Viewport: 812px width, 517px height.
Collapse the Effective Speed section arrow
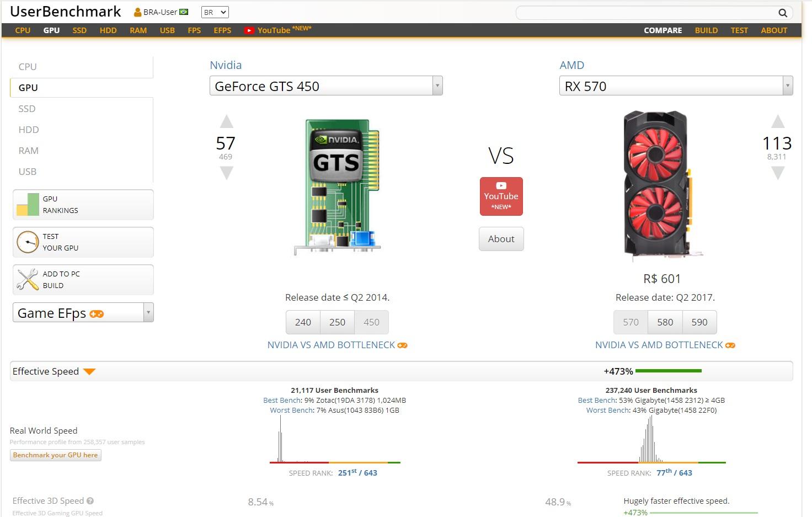click(x=89, y=371)
